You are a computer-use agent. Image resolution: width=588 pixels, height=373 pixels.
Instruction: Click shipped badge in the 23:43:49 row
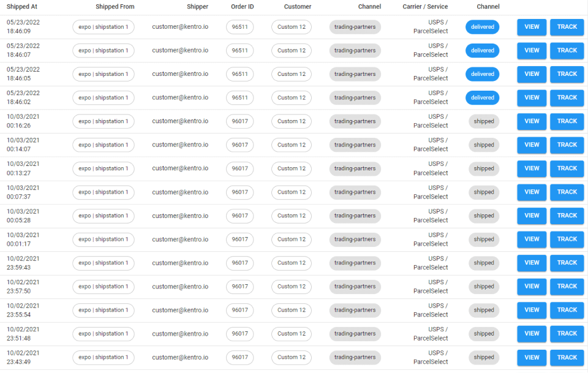click(484, 358)
